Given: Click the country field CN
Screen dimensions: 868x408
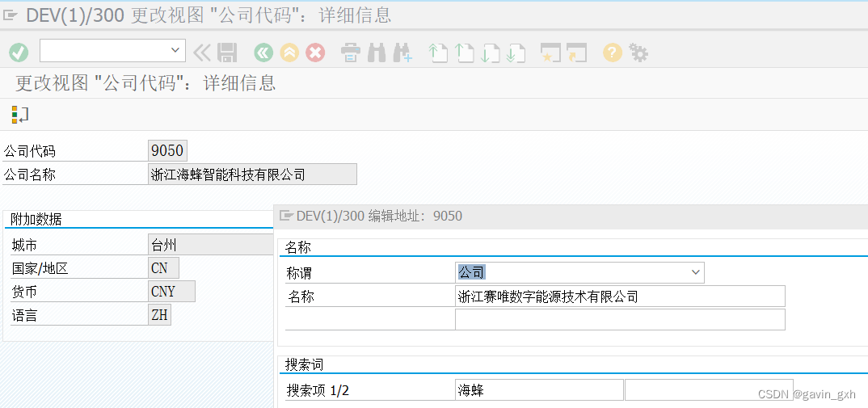Looking at the screenshot, I should pyautogui.click(x=164, y=268).
